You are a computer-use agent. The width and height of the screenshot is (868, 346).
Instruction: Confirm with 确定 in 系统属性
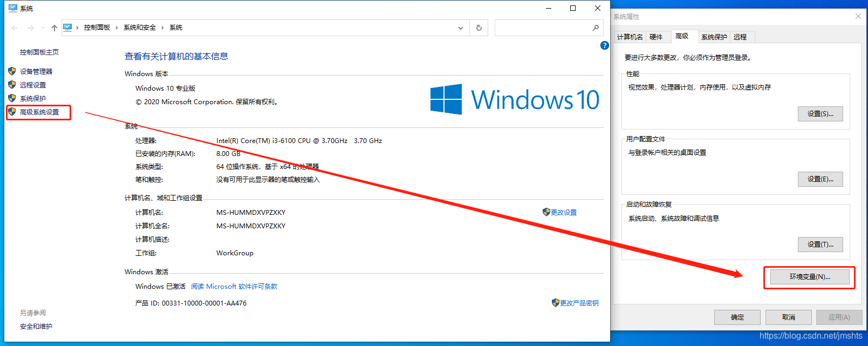[737, 317]
